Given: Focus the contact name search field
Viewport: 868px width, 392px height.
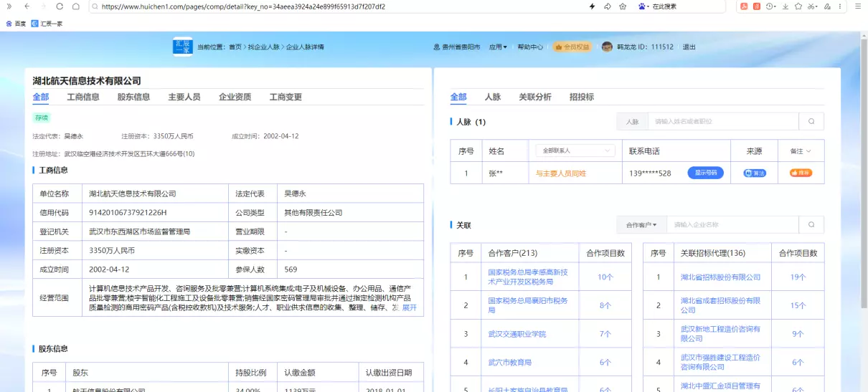Looking at the screenshot, I should click(723, 122).
